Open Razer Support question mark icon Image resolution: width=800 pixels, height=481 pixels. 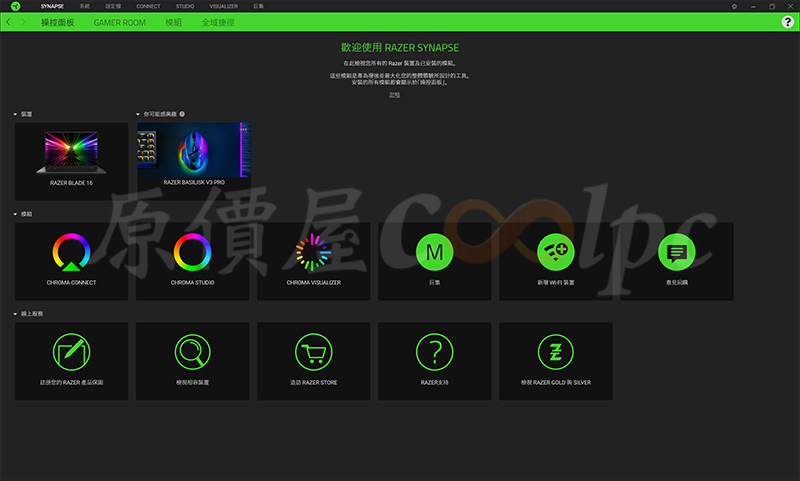[x=435, y=352]
